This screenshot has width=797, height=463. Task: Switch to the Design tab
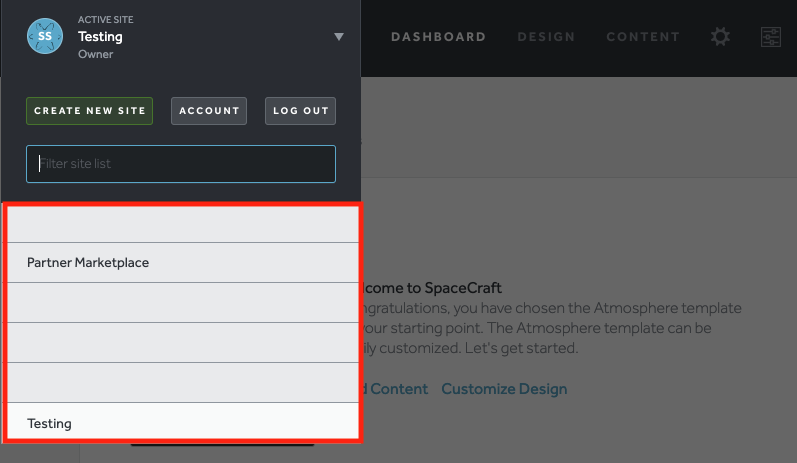tap(546, 37)
